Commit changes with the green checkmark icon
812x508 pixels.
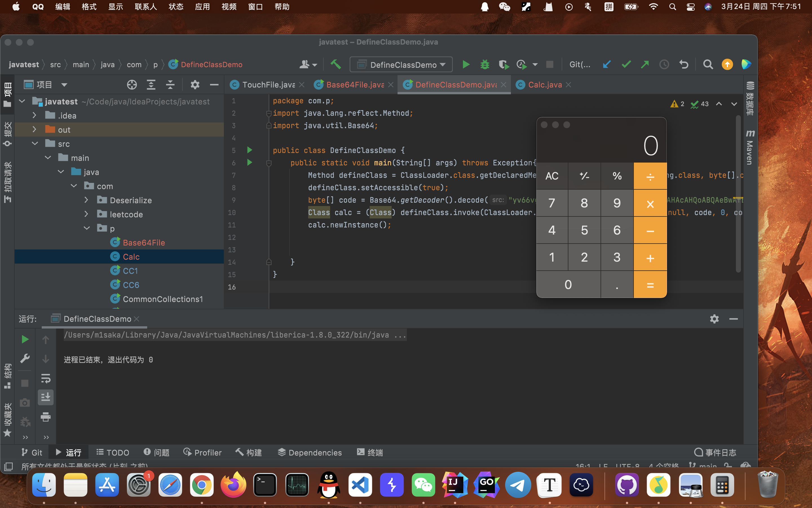coord(626,64)
